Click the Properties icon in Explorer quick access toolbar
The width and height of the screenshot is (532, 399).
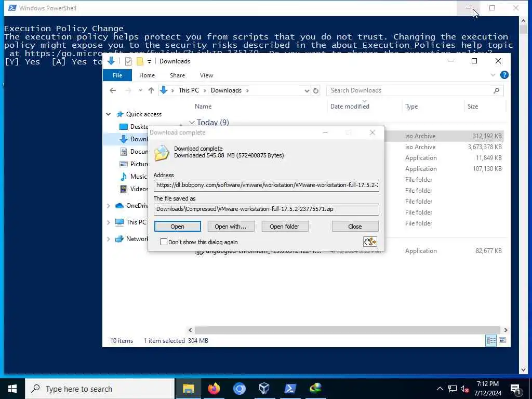pos(128,61)
